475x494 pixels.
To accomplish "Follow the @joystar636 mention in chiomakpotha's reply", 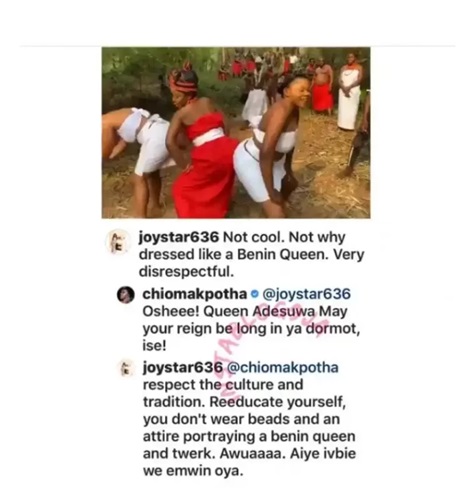I will coord(307,294).
